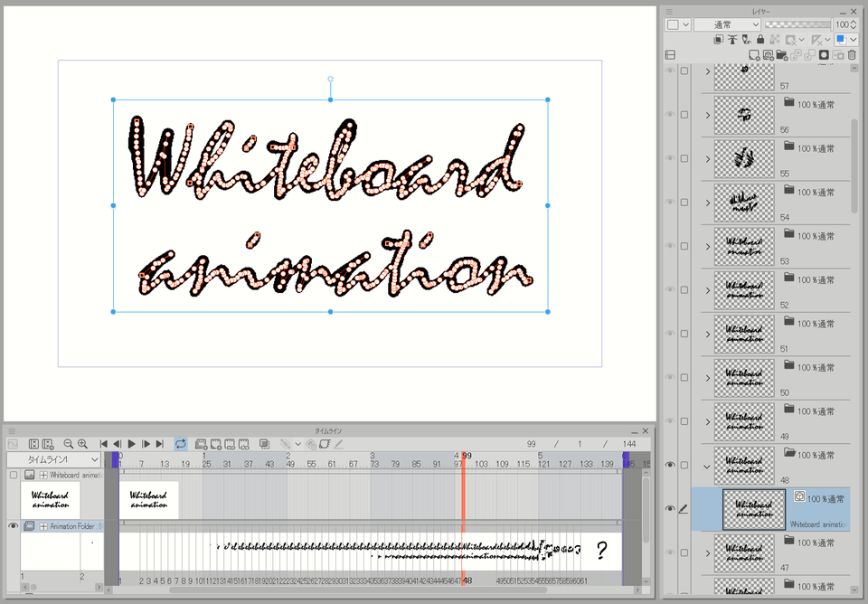Tick the checkbox beside layer 51
Viewport: 868px width, 604px height.
click(x=684, y=334)
